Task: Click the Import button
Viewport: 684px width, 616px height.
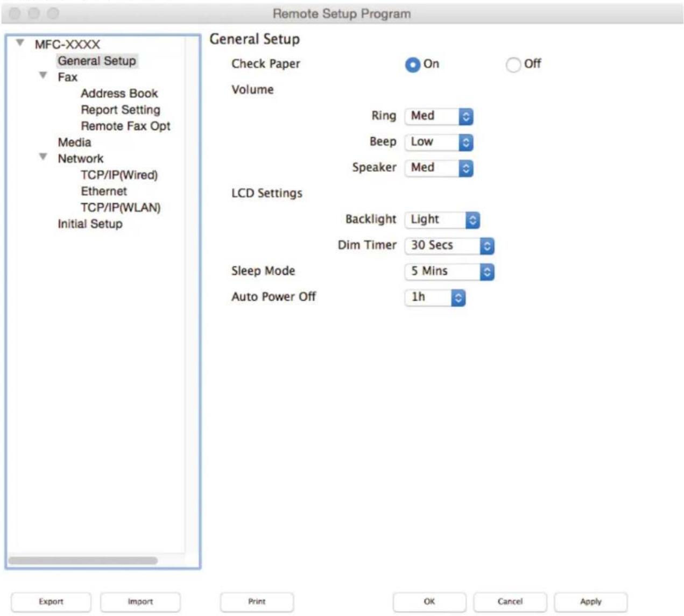Action: [x=140, y=601]
